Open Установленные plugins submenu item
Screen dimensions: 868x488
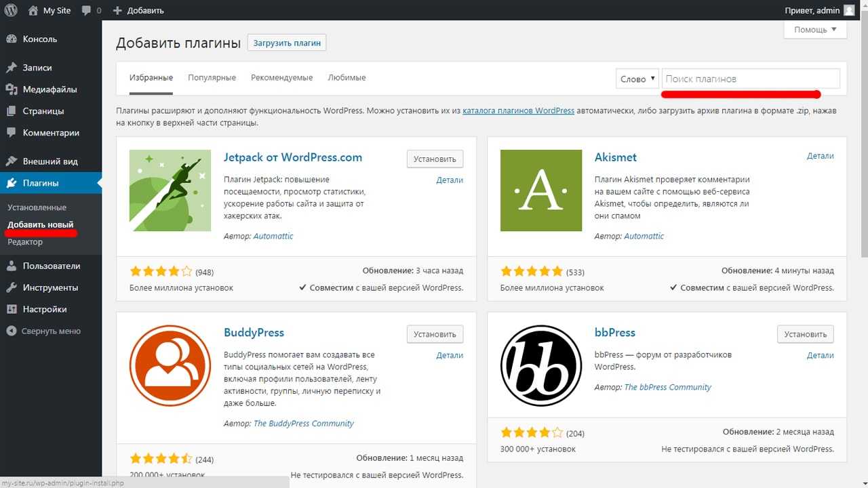pos(37,207)
